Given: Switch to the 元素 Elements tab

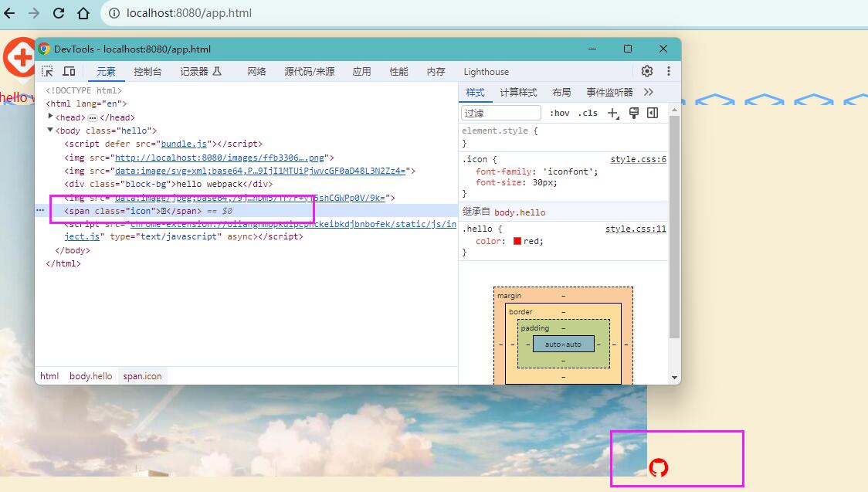Looking at the screenshot, I should click(106, 71).
